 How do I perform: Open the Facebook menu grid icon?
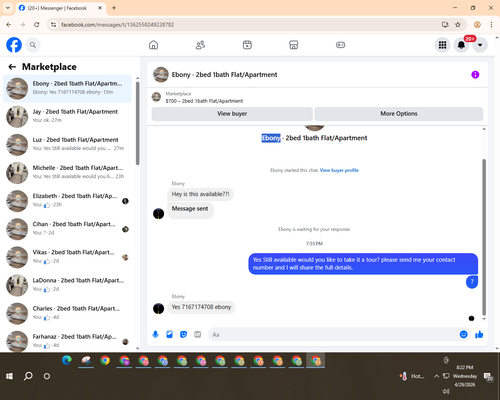[x=442, y=45]
